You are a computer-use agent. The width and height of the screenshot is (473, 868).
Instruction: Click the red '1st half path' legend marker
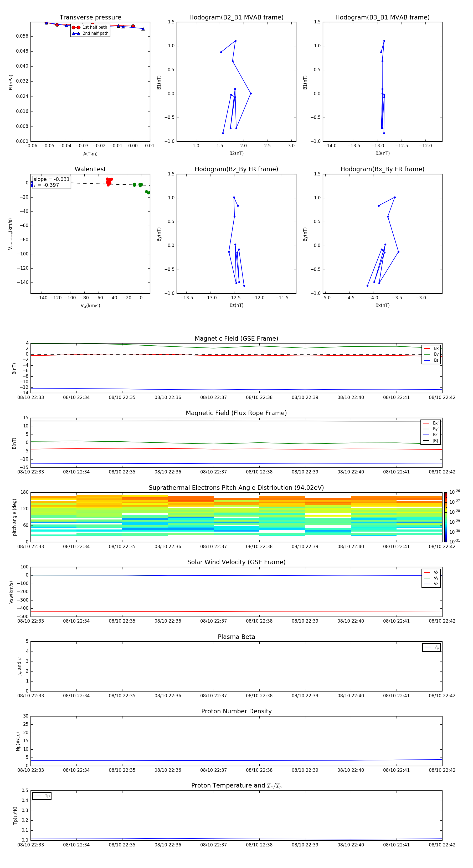pyautogui.click(x=76, y=27)
